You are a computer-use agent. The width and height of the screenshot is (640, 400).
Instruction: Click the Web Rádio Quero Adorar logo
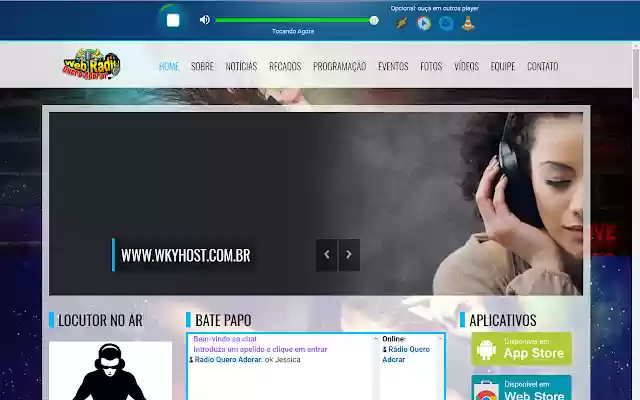(91, 64)
